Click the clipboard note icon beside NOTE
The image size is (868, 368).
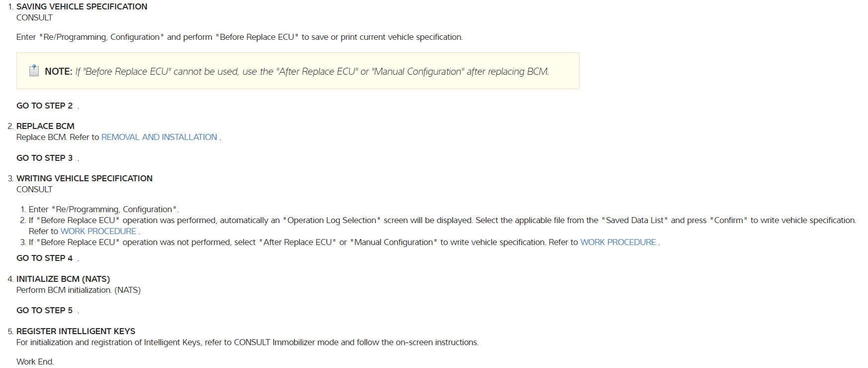pos(34,71)
